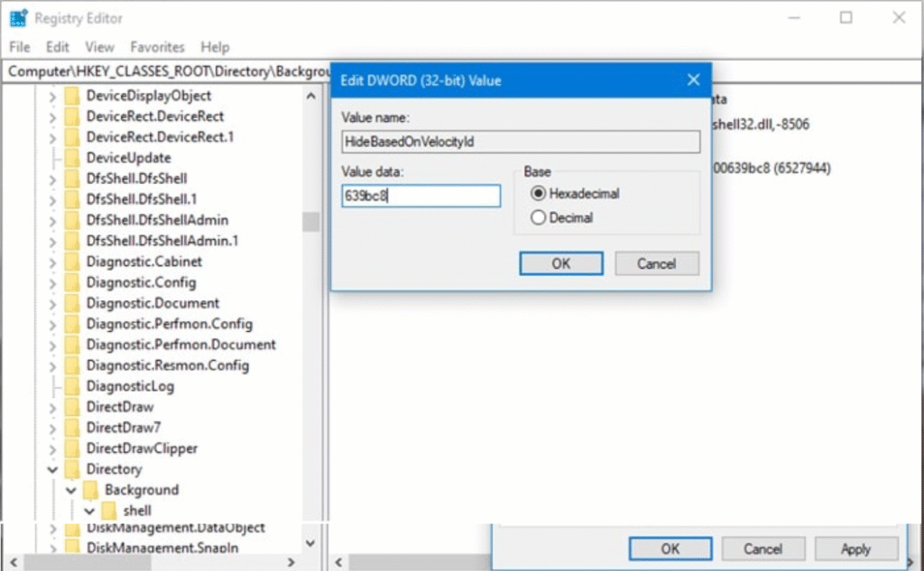Confirm the DWORD edit with OK
This screenshot has height=571, width=924.
[560, 262]
